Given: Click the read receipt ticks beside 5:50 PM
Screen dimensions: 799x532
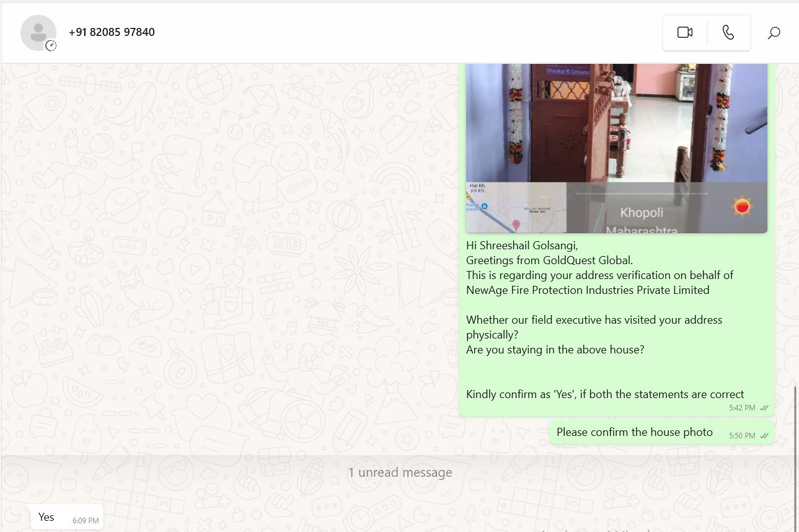Looking at the screenshot, I should tap(764, 436).
